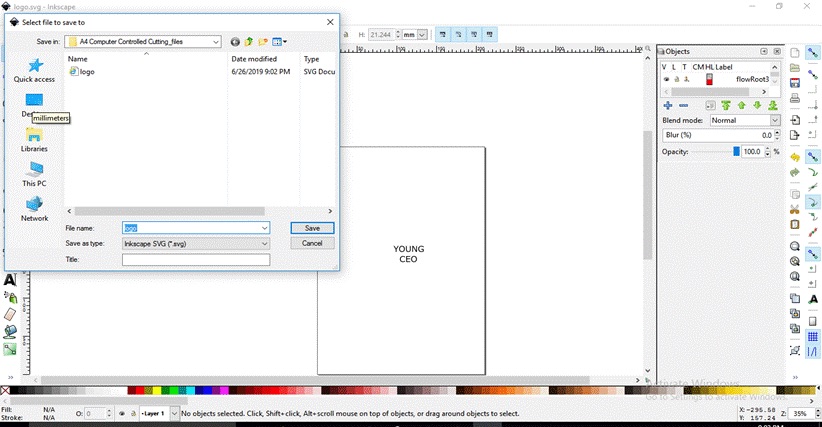The height and width of the screenshot is (427, 822).
Task: Open the palette menu arrow at right
Action: coord(817,388)
